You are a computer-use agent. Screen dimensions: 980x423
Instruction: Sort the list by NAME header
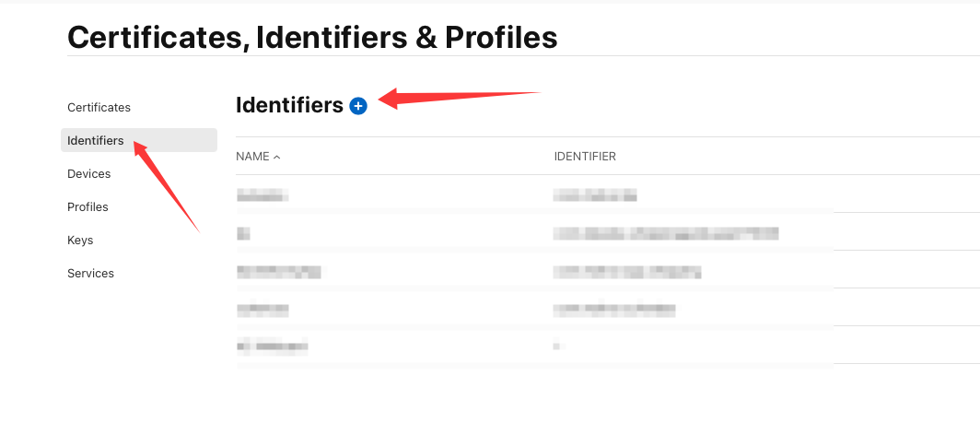click(252, 157)
